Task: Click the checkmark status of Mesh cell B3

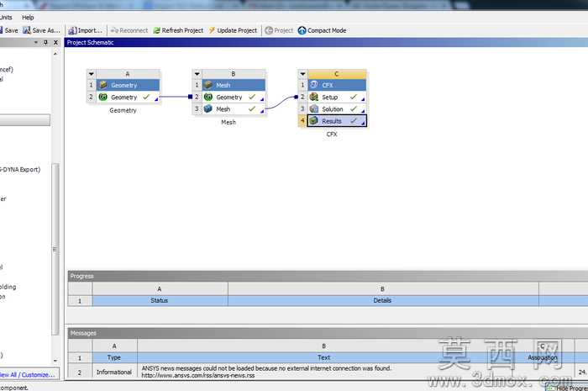Action: pos(252,108)
